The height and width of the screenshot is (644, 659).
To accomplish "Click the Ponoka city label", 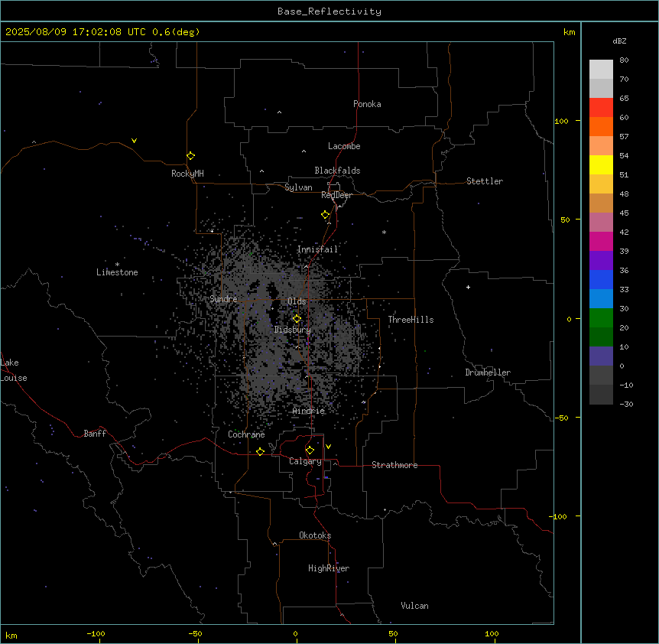I will (367, 104).
